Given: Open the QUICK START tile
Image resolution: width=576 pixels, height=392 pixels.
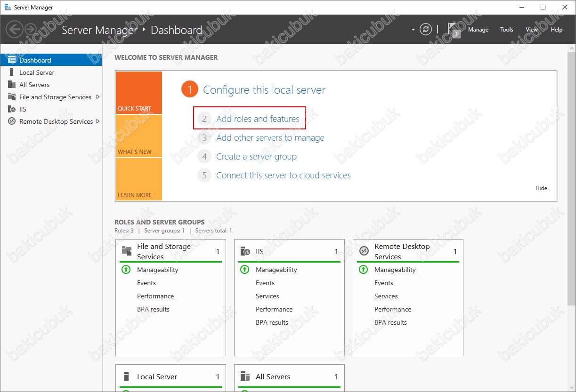Looking at the screenshot, I should pos(139,93).
